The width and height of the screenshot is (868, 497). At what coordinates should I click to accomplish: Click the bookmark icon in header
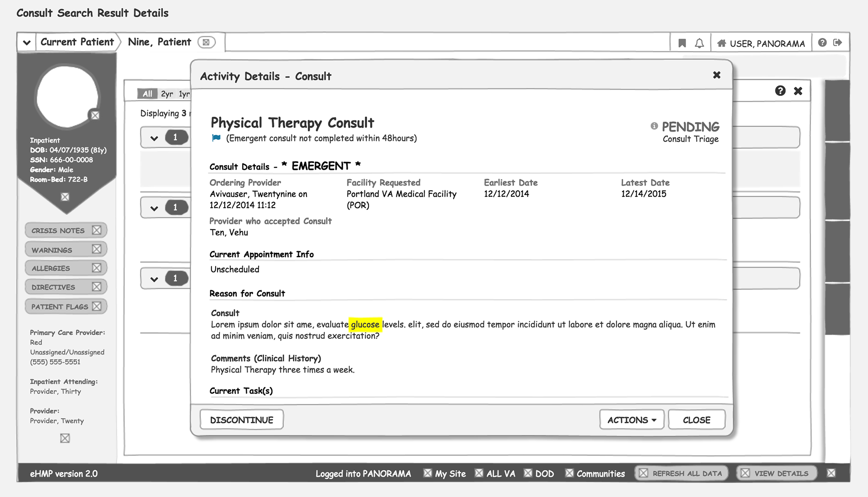point(682,43)
